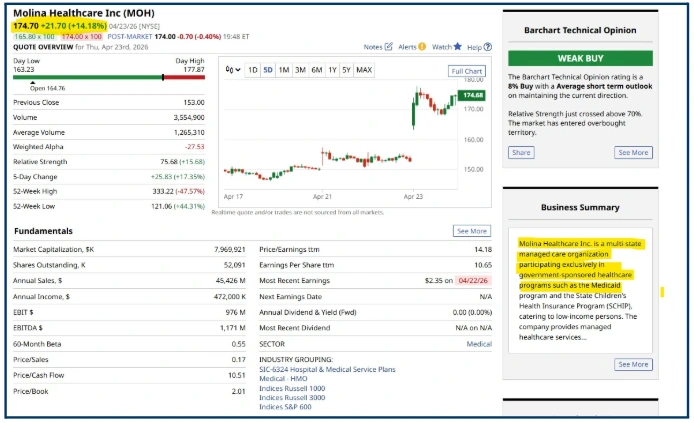This screenshot has width=694, height=423.
Task: Click the Barchart Technical Opinion heading
Action: click(x=580, y=30)
